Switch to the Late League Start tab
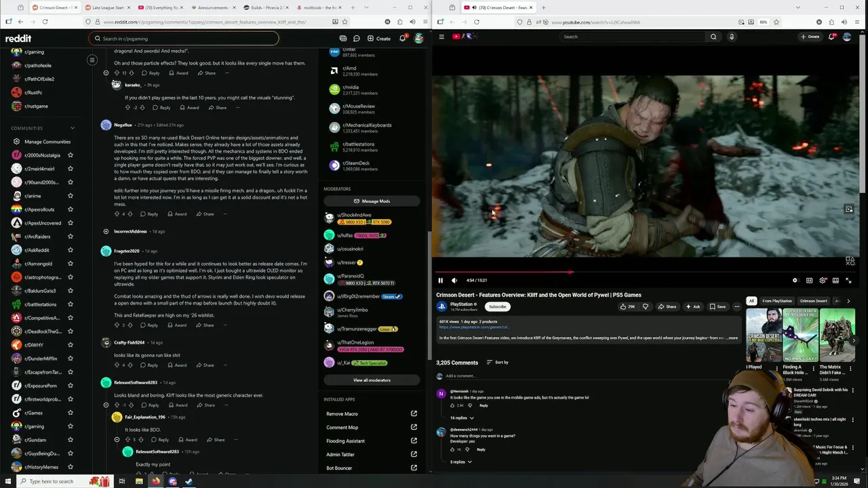The width and height of the screenshot is (868, 488). pyautogui.click(x=109, y=7)
